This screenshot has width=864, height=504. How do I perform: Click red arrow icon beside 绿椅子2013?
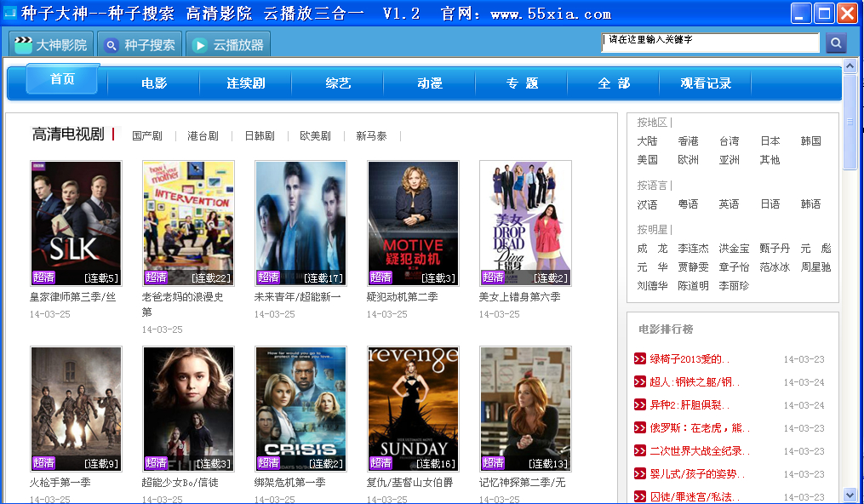[640, 359]
